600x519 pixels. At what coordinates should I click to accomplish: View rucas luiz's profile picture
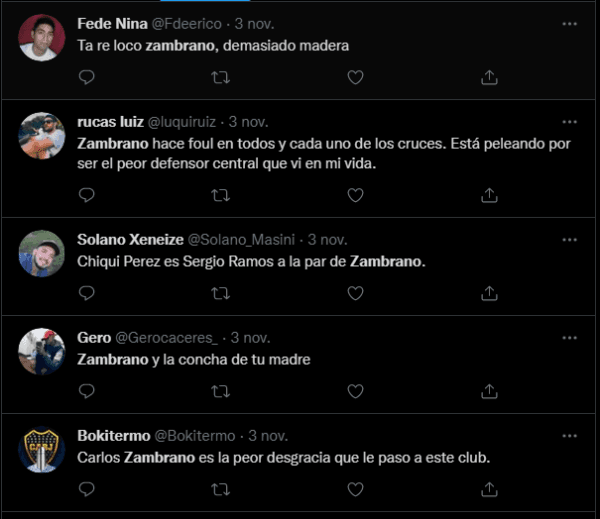(x=42, y=135)
